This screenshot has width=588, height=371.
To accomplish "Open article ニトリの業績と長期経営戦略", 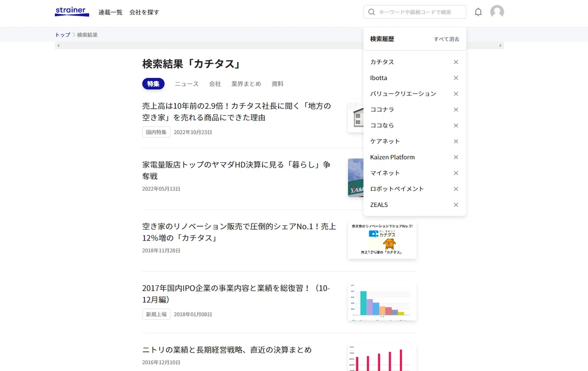I will point(227,350).
